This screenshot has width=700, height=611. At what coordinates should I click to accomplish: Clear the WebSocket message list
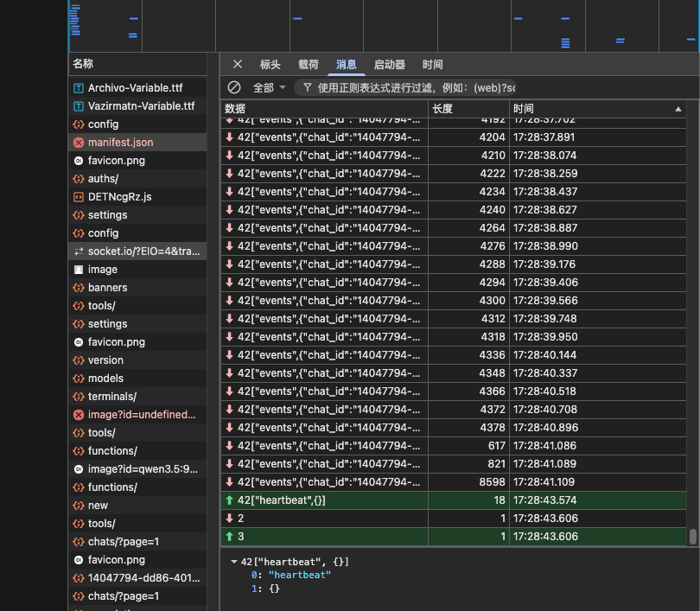(234, 87)
